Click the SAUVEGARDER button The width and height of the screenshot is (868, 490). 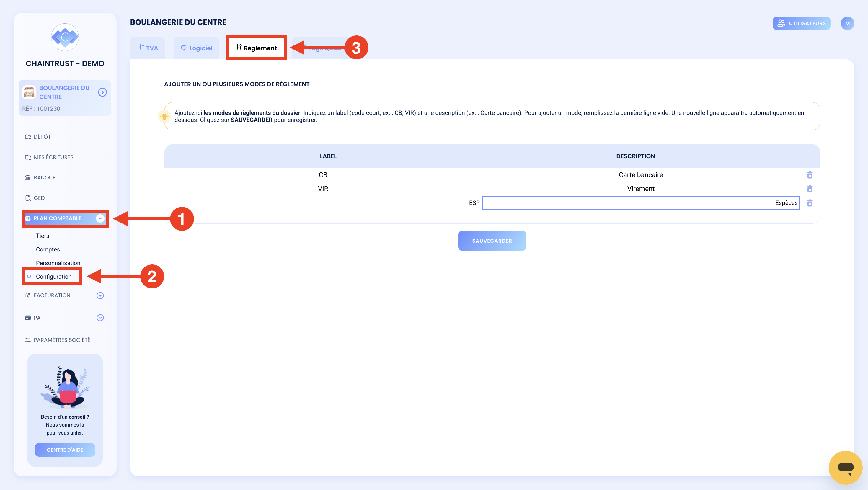pos(492,241)
